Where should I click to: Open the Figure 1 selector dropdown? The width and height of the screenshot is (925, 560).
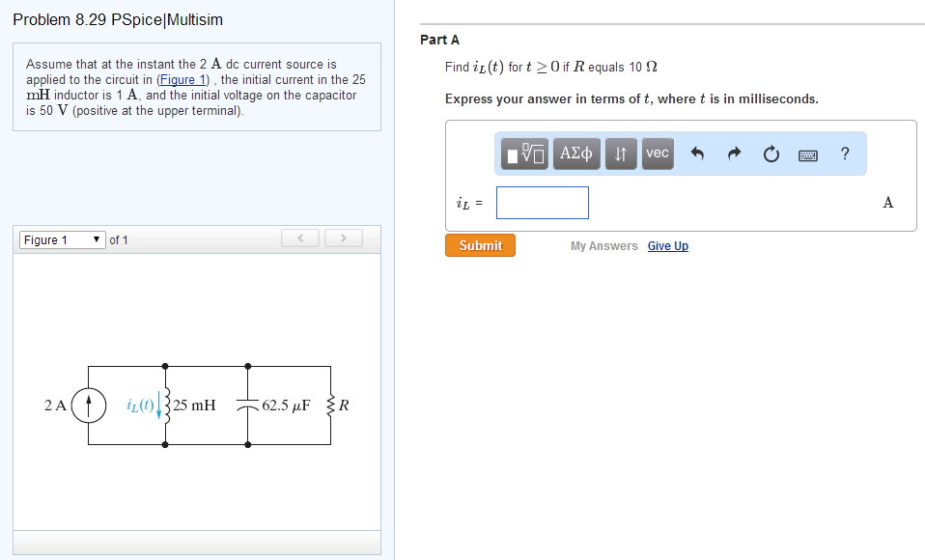[62, 238]
